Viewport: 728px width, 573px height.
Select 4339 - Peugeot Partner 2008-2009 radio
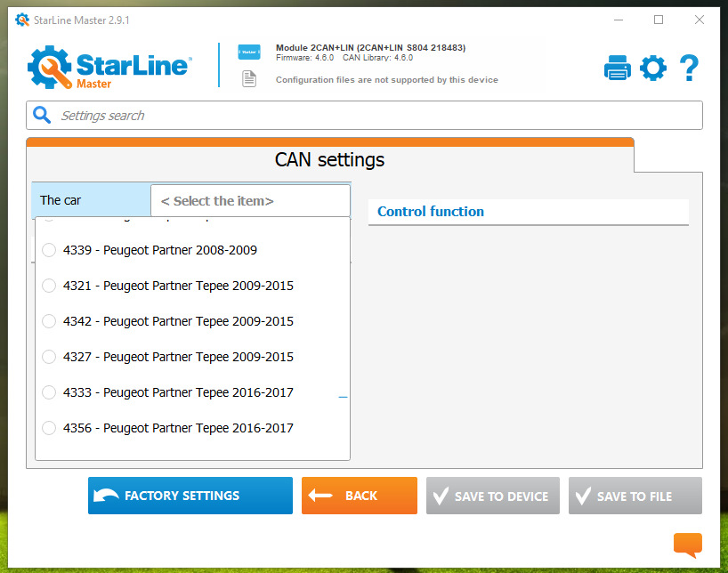[49, 250]
